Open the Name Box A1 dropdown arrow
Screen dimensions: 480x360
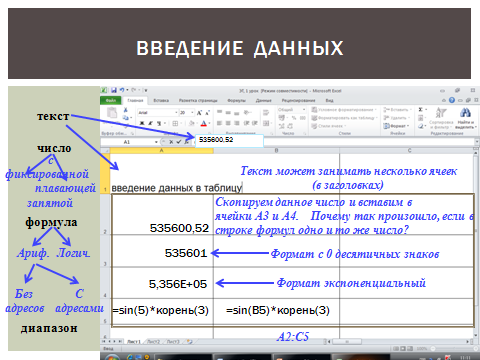(156, 142)
